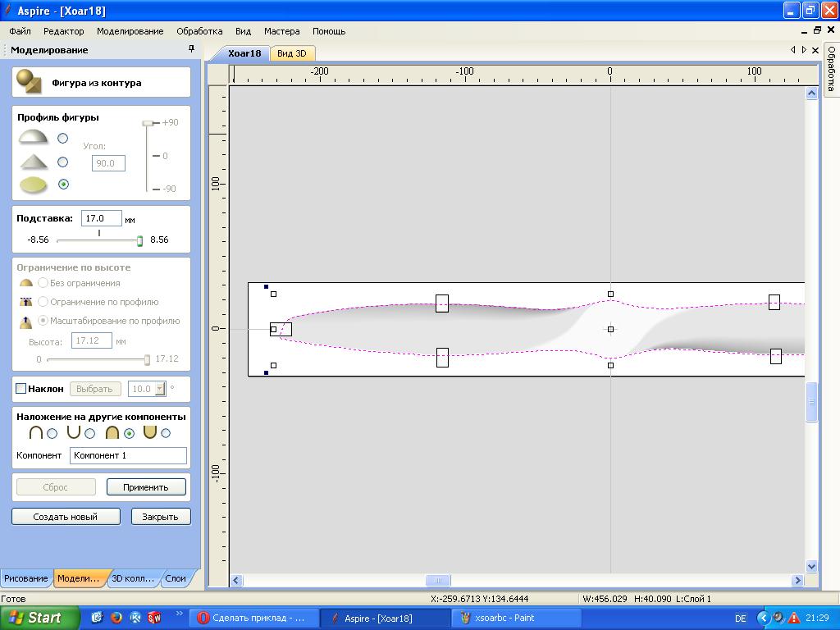Expand the Обработка side panel tab
Image resolution: width=840 pixels, height=630 pixels.
[x=831, y=69]
